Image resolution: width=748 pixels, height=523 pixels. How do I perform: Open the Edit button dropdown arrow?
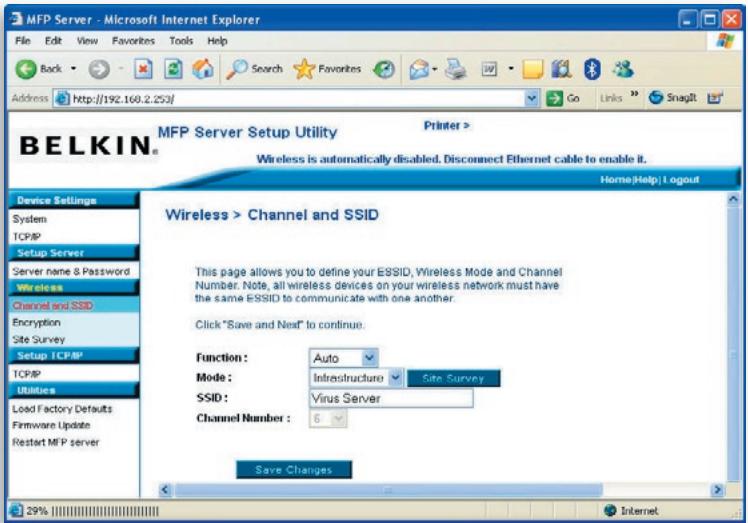511,69
